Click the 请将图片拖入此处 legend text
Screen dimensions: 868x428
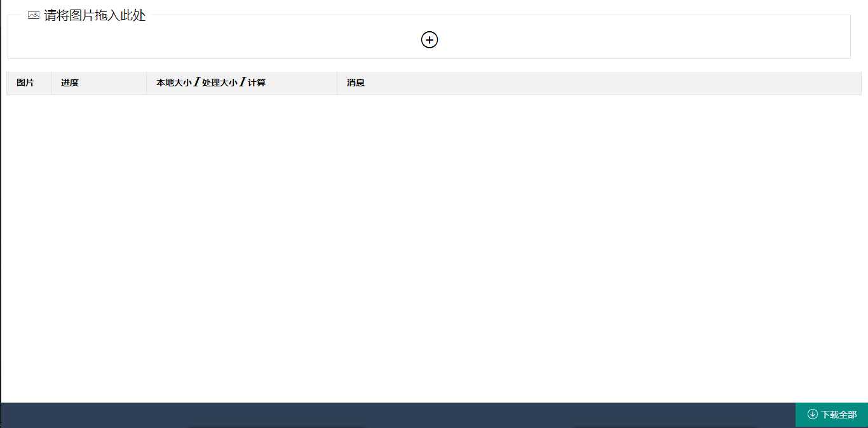[x=95, y=15]
